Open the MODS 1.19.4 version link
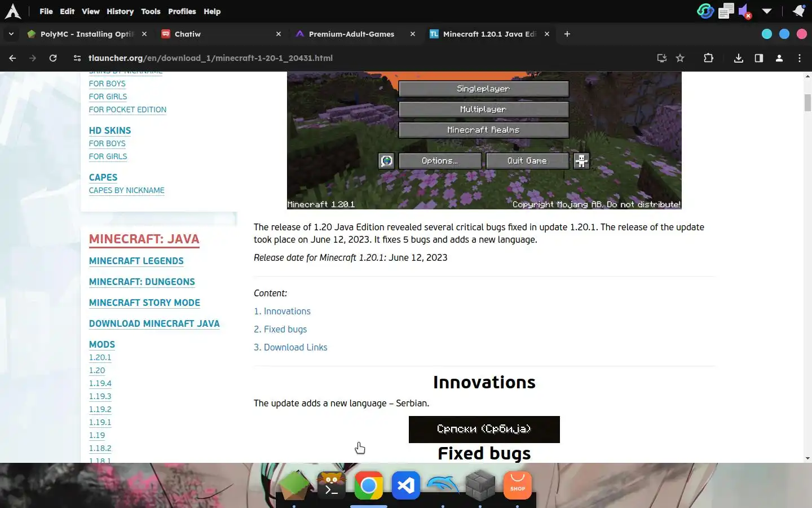812x508 pixels. [100, 383]
